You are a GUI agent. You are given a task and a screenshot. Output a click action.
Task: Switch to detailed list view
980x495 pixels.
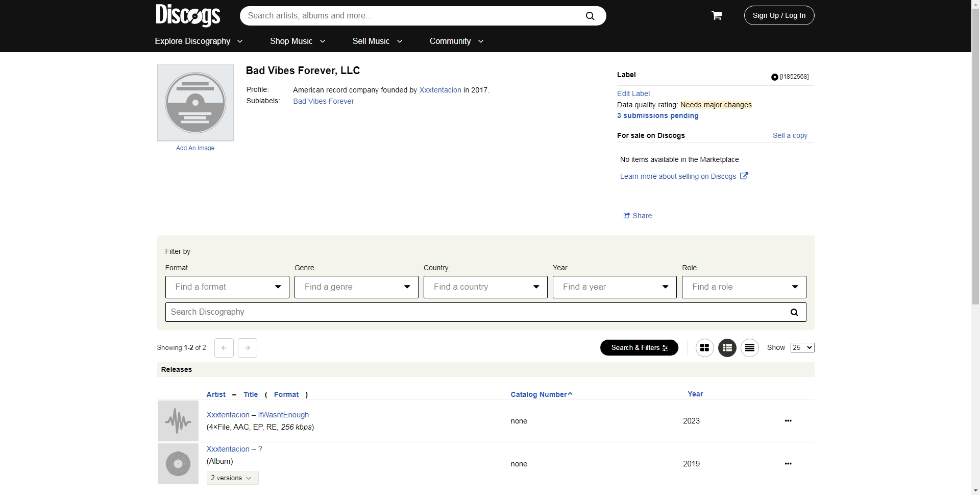click(x=727, y=348)
